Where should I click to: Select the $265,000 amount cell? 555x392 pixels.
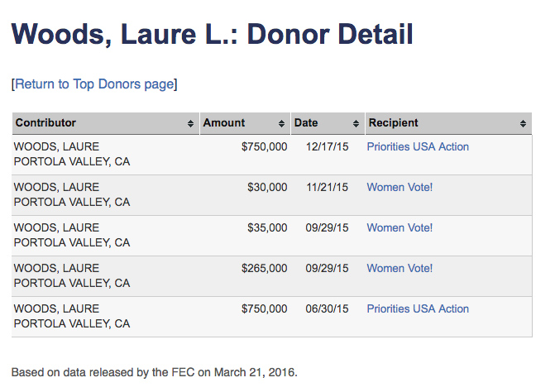click(x=264, y=268)
